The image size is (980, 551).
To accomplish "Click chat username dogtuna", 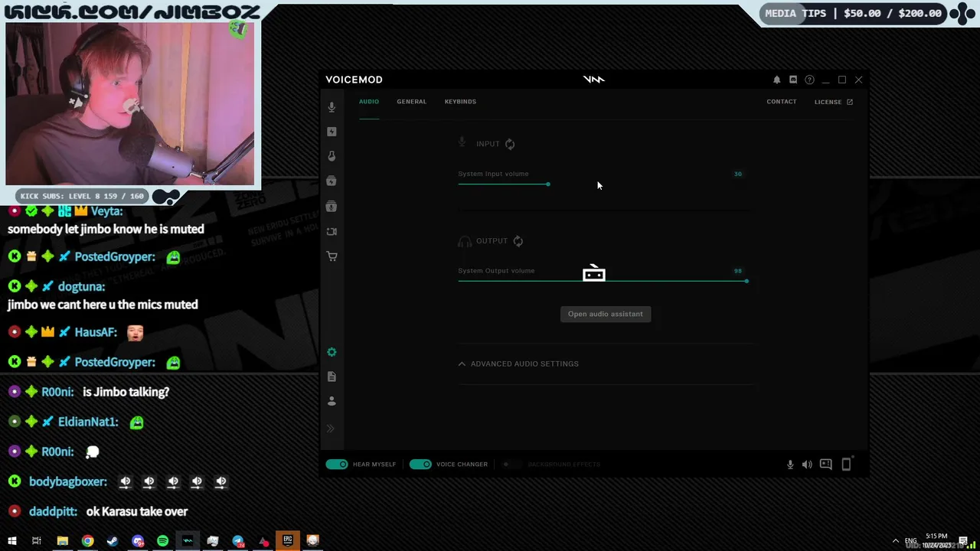I will (81, 286).
